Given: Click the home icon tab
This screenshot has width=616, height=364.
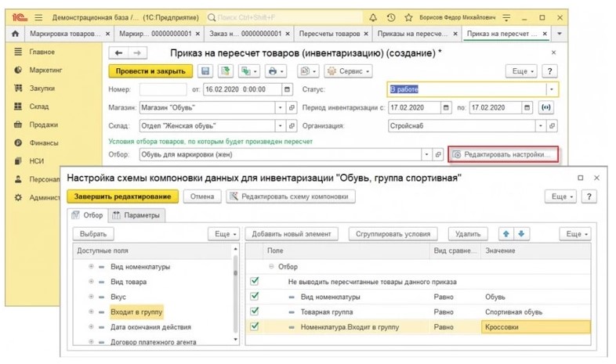Looking at the screenshot, I should [x=14, y=34].
